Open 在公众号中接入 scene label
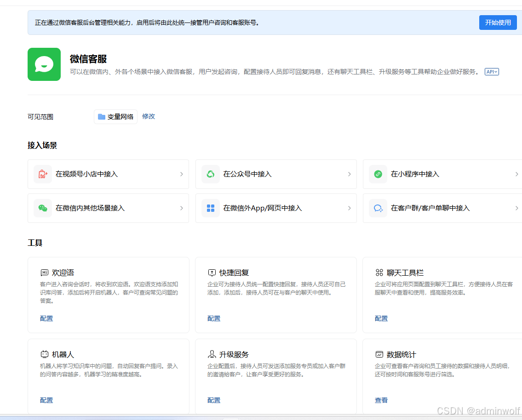This screenshot has height=420, width=522. (x=247, y=174)
